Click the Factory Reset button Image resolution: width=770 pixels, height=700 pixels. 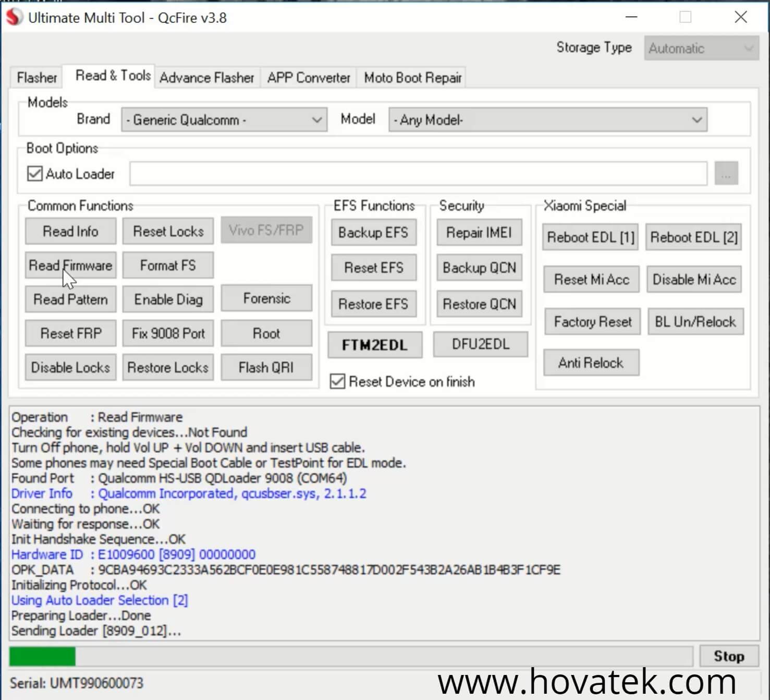pos(592,322)
